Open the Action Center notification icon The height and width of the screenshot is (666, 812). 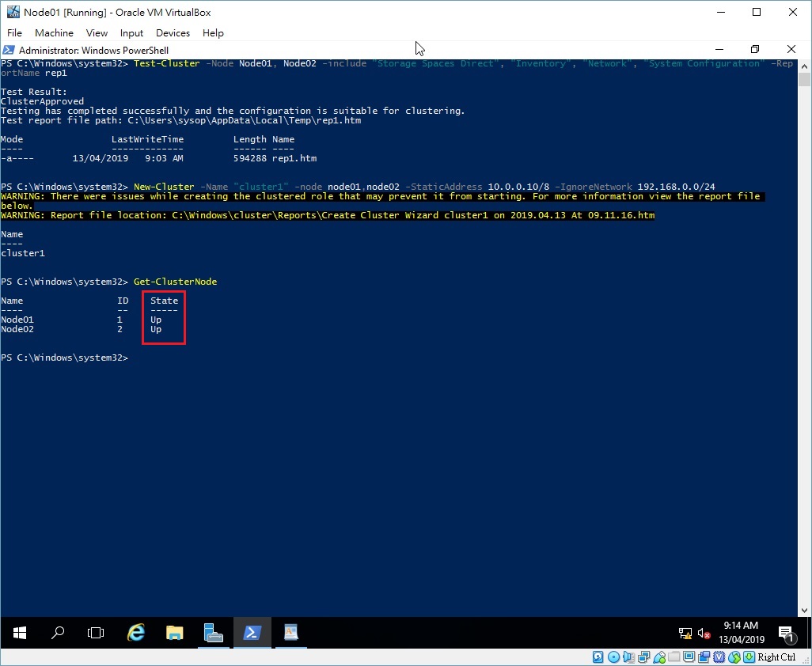pos(787,633)
